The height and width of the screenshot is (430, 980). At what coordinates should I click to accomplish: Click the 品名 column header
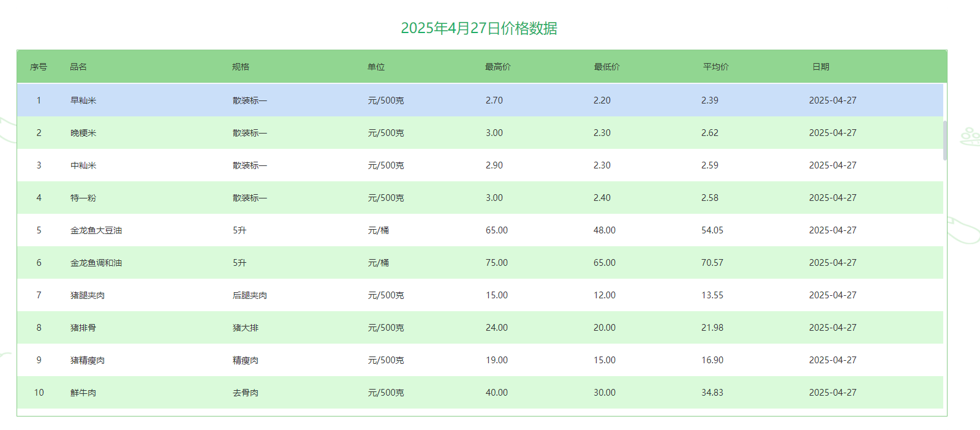(x=78, y=67)
